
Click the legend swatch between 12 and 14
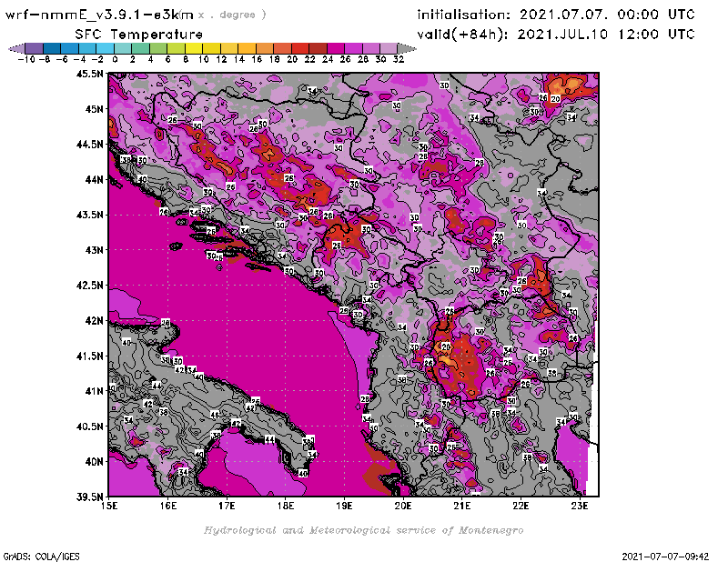(229, 48)
